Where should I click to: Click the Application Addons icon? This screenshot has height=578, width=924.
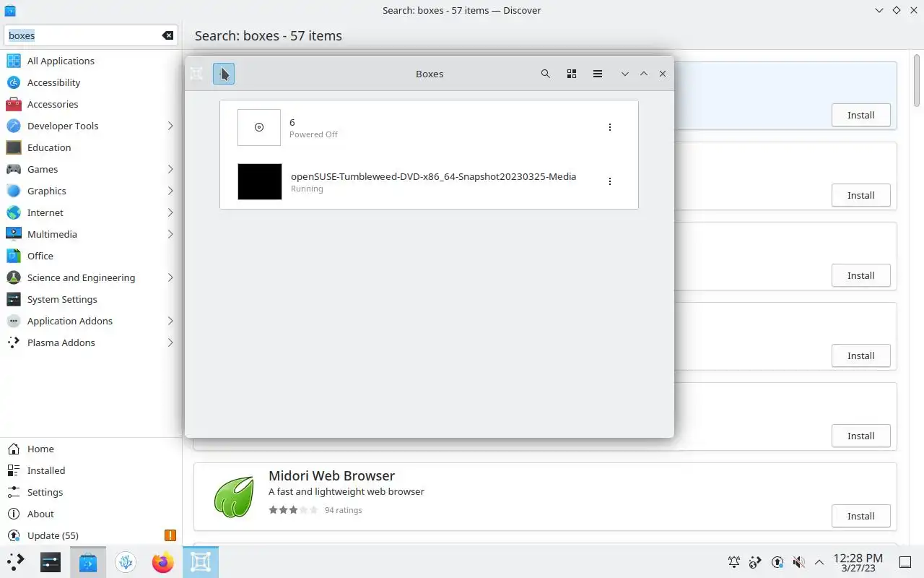click(x=14, y=321)
